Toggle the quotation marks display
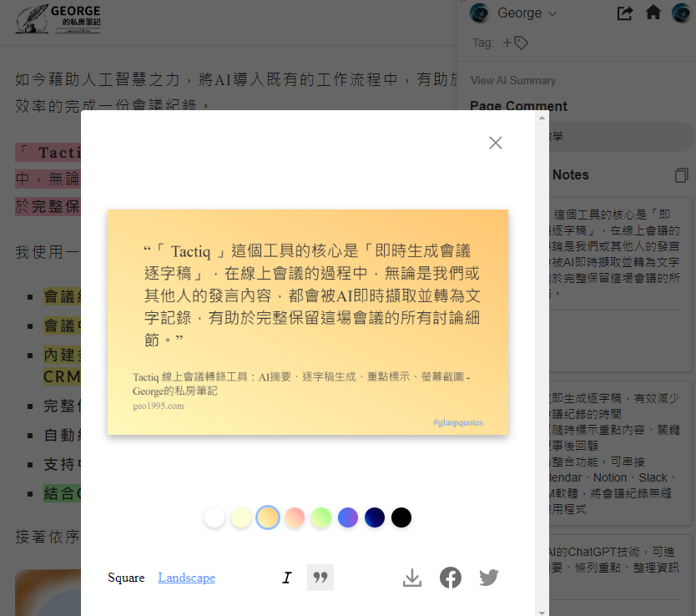The width and height of the screenshot is (696, 616). [x=320, y=578]
